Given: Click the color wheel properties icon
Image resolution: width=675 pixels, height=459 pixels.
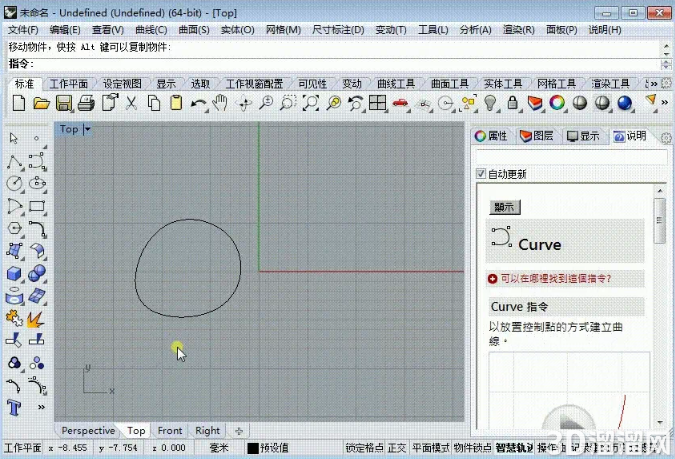Looking at the screenshot, I should coord(557,103).
